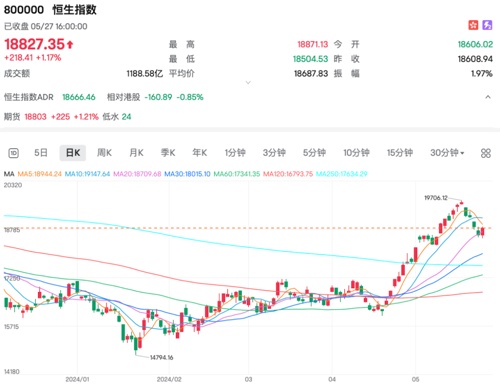Click the low value 18504.53
This screenshot has height=388, width=500.
click(311, 59)
